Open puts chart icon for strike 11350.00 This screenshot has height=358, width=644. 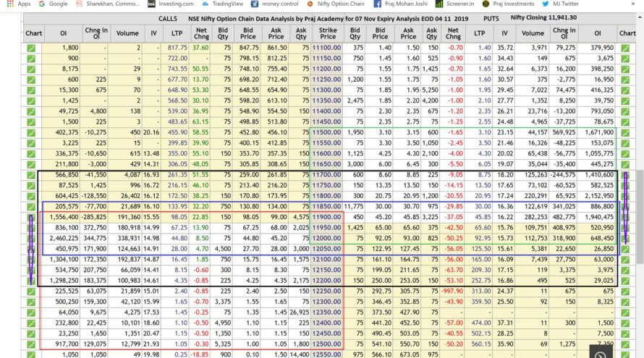pyautogui.click(x=625, y=101)
